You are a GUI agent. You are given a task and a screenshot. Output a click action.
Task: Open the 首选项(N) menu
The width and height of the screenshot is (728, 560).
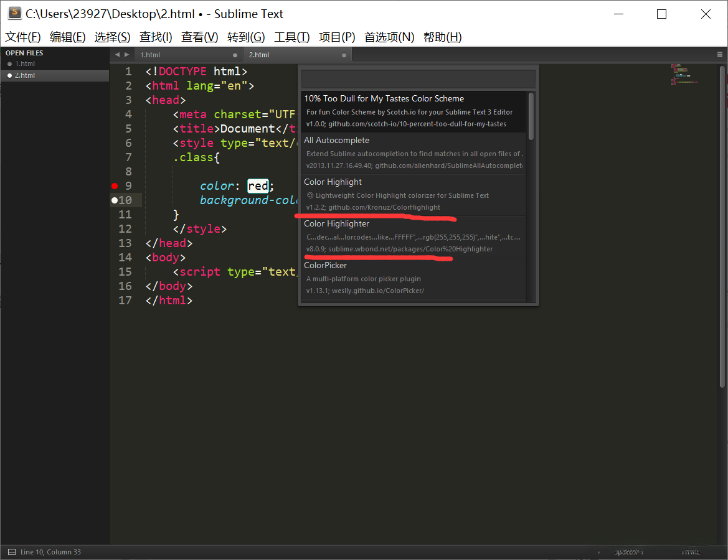(389, 37)
